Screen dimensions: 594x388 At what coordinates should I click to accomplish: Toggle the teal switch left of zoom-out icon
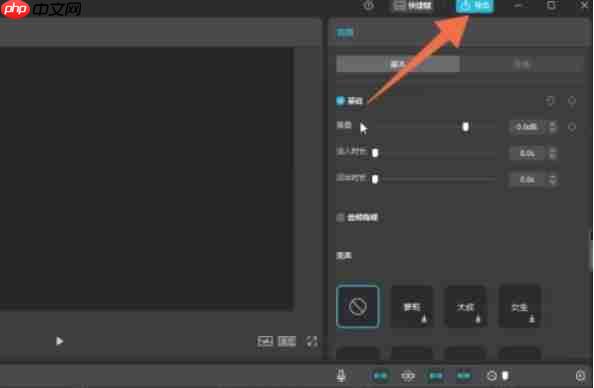point(464,375)
